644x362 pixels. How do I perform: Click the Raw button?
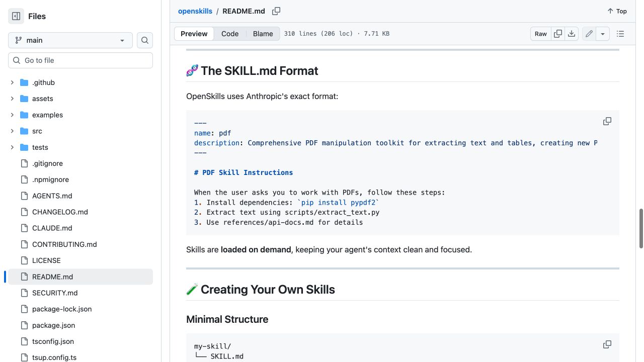pos(541,34)
